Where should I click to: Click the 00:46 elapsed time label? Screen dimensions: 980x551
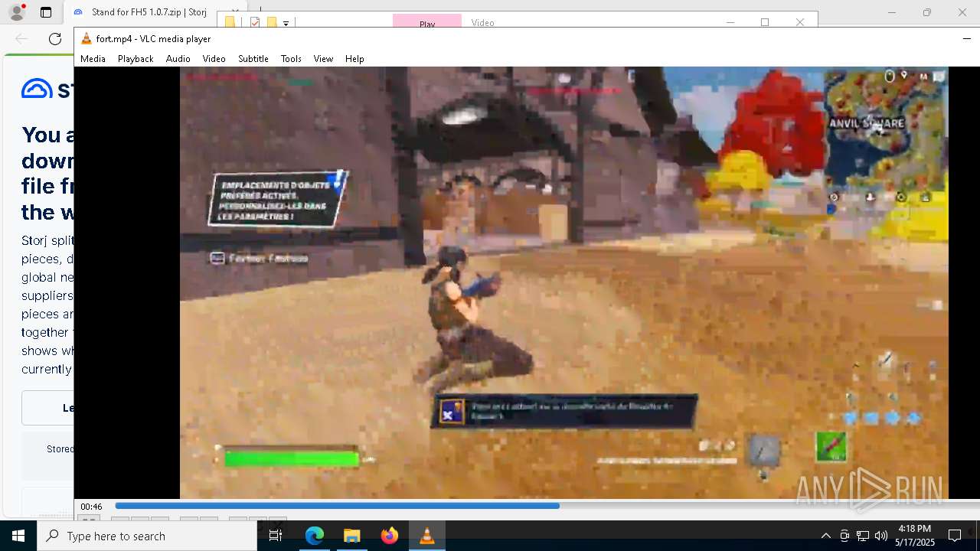(x=92, y=507)
